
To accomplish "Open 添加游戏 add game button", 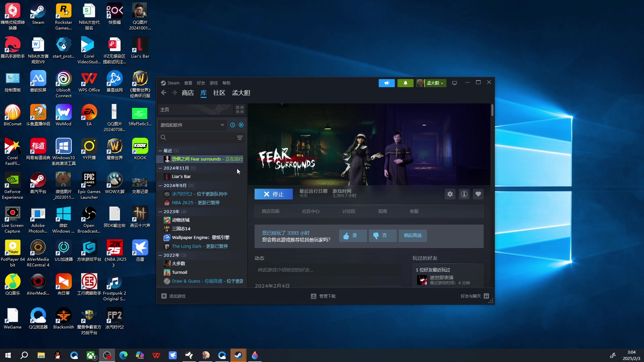I will [x=173, y=296].
